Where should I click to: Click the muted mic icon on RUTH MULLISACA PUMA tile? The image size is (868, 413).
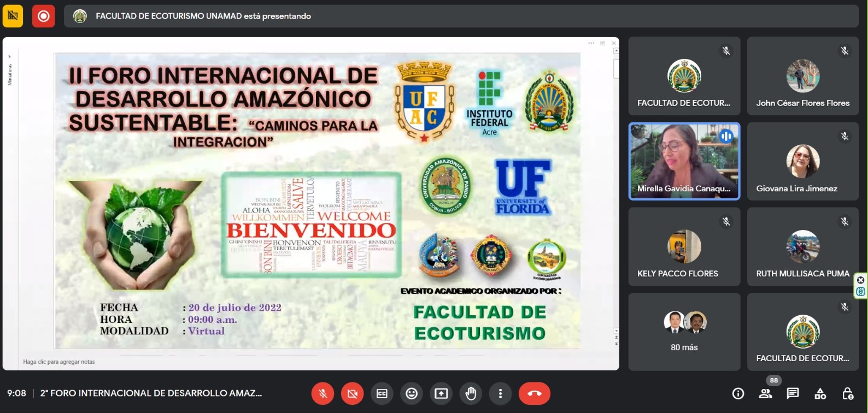[844, 221]
